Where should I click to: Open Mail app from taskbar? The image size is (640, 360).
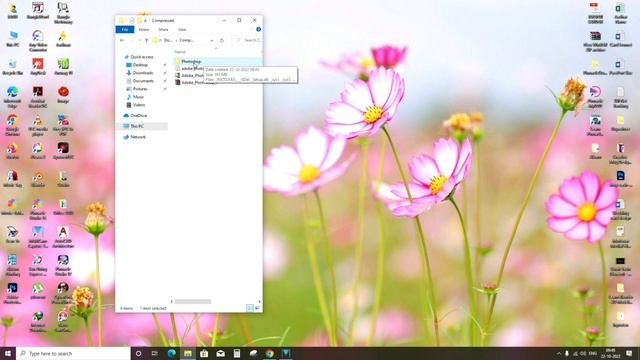click(220, 353)
